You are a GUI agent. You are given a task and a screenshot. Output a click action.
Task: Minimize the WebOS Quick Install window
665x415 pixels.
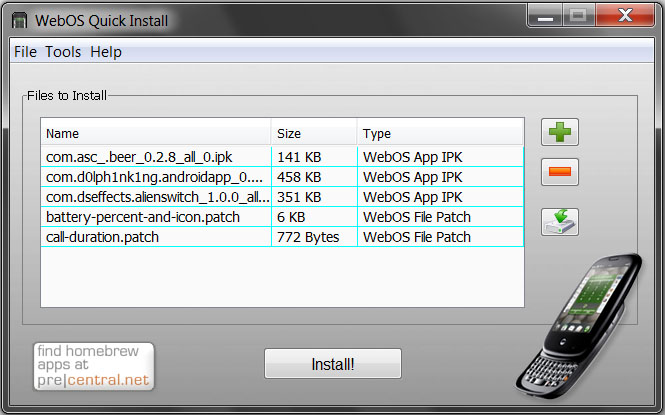pos(545,15)
